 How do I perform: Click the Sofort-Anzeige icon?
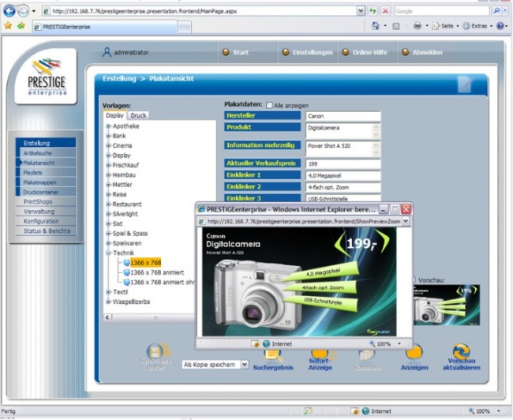[x=320, y=354]
